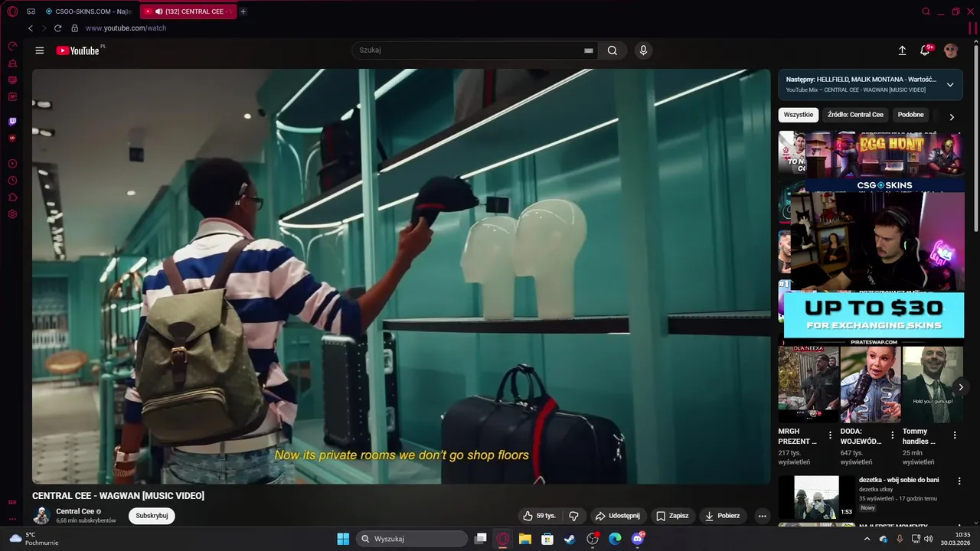Select the Podobne filter chip
Screen dimensions: 980x551
tap(911, 115)
